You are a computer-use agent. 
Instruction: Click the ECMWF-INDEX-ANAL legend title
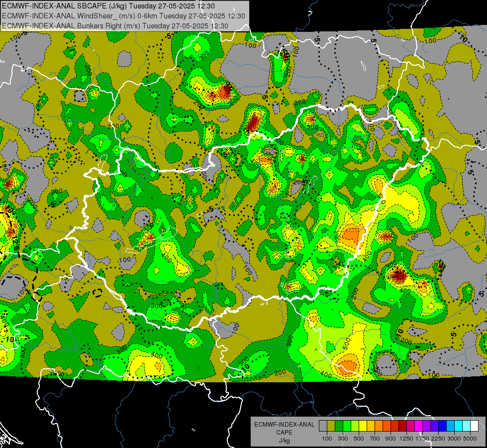284,425
